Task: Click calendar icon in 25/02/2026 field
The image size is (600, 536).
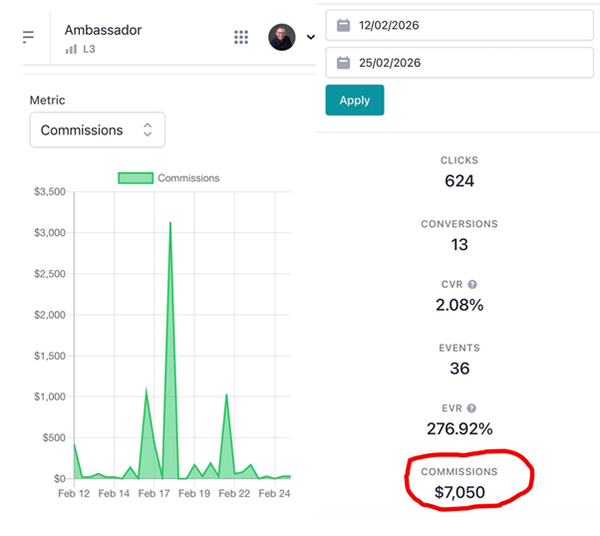Action: tap(343, 63)
